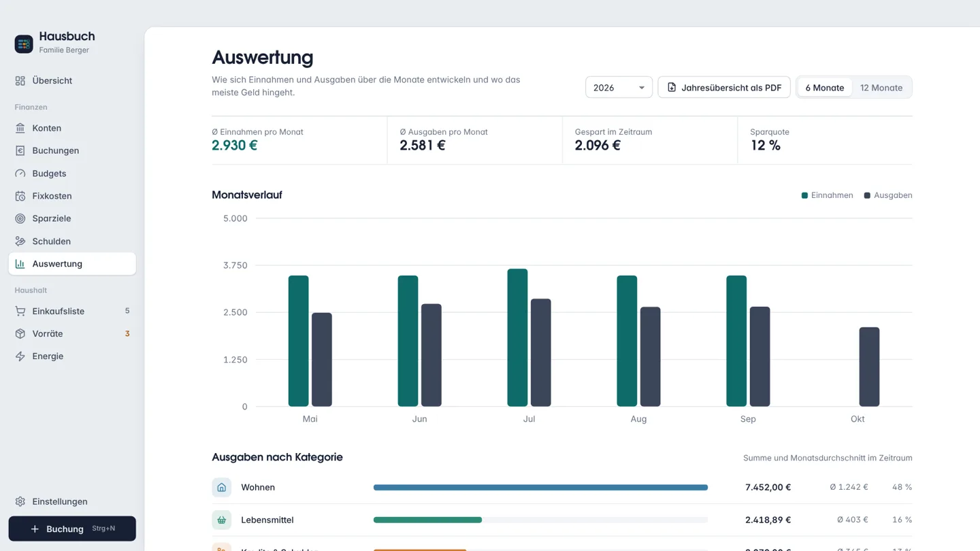Click the Einkaufsliste cart icon
Screen dimensions: 980x551
point(20,312)
